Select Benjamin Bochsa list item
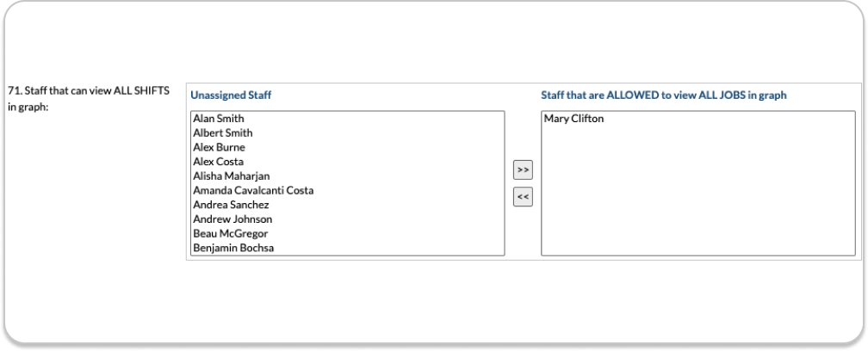Image resolution: width=868 pixels, height=351 pixels. click(x=233, y=249)
